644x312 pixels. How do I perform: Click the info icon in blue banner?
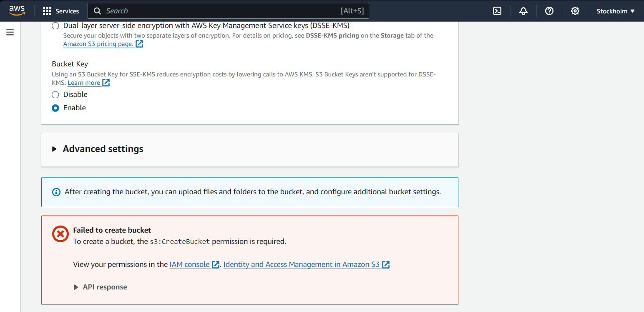tap(56, 192)
